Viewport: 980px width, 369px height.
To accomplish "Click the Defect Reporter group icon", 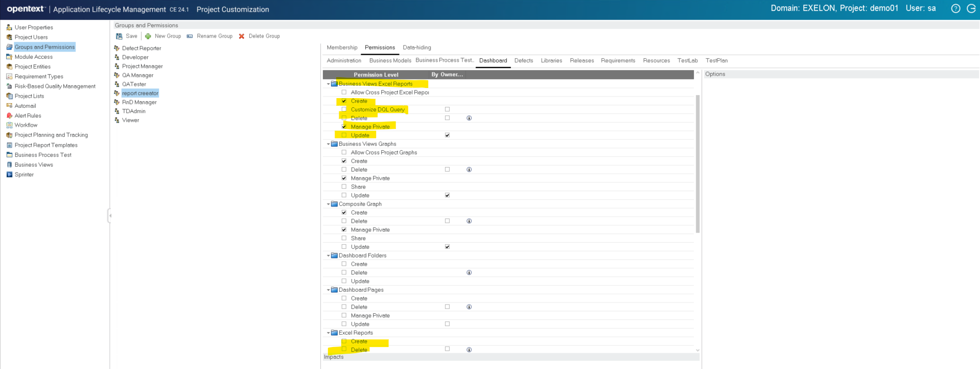I will coord(117,48).
